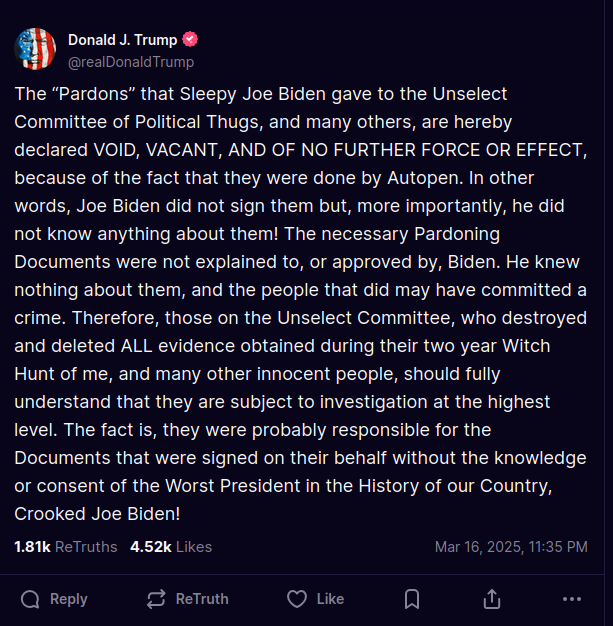Click the Donald J. Trump display name

[x=122, y=40]
